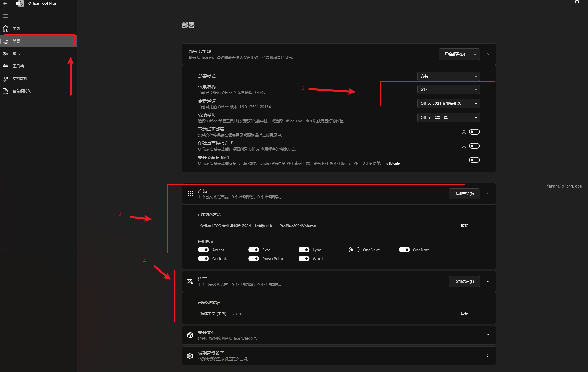The height and width of the screenshot is (372, 588).
Task: Turn off the Access application toggle
Action: pyautogui.click(x=203, y=250)
